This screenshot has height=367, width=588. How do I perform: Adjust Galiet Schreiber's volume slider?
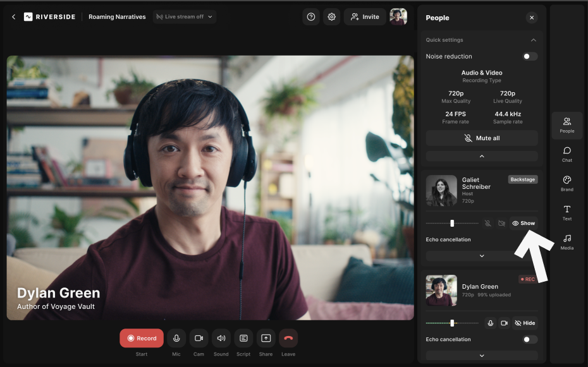coord(452,223)
